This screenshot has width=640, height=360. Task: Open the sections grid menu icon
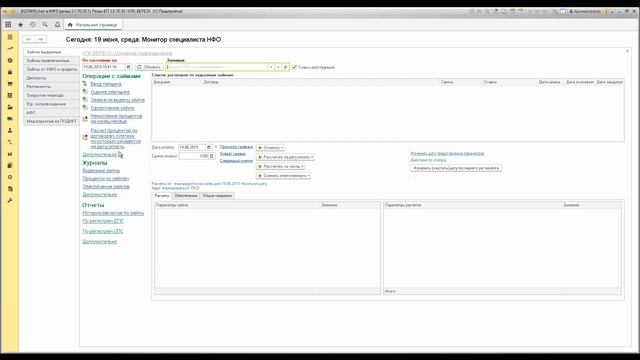click(x=8, y=24)
